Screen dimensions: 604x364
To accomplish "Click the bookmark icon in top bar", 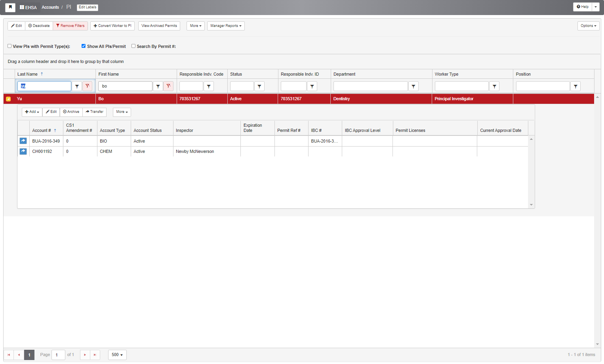I will pos(10,7).
